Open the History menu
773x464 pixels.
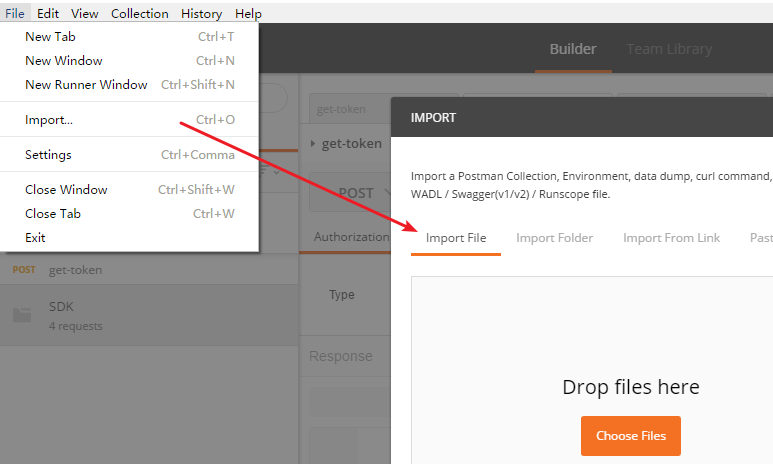[x=201, y=13]
